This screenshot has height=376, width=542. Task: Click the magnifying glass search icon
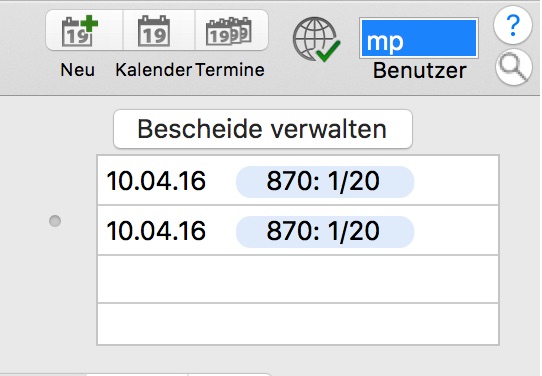tap(514, 67)
